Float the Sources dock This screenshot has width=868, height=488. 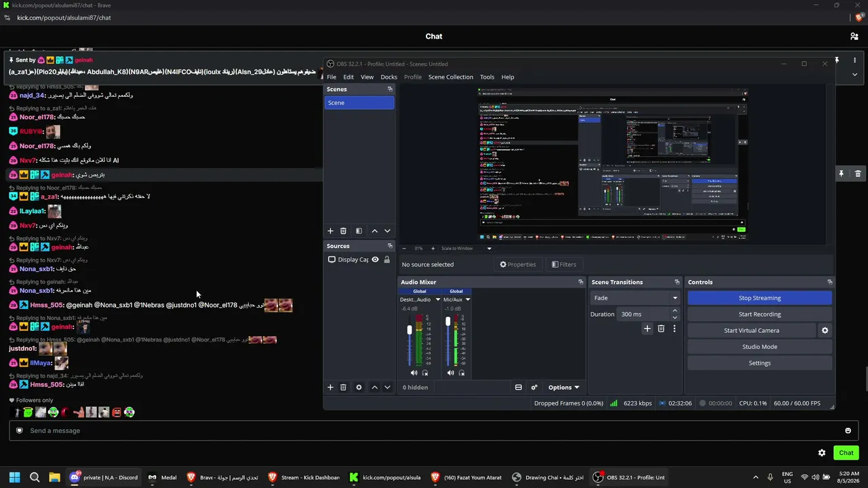click(390, 246)
